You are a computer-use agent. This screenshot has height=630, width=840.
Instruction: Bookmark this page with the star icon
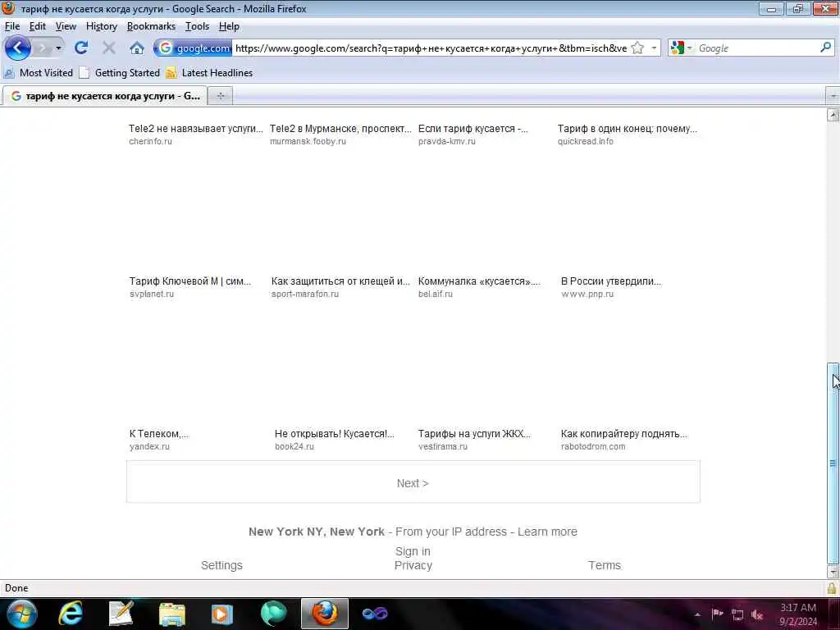tap(637, 48)
